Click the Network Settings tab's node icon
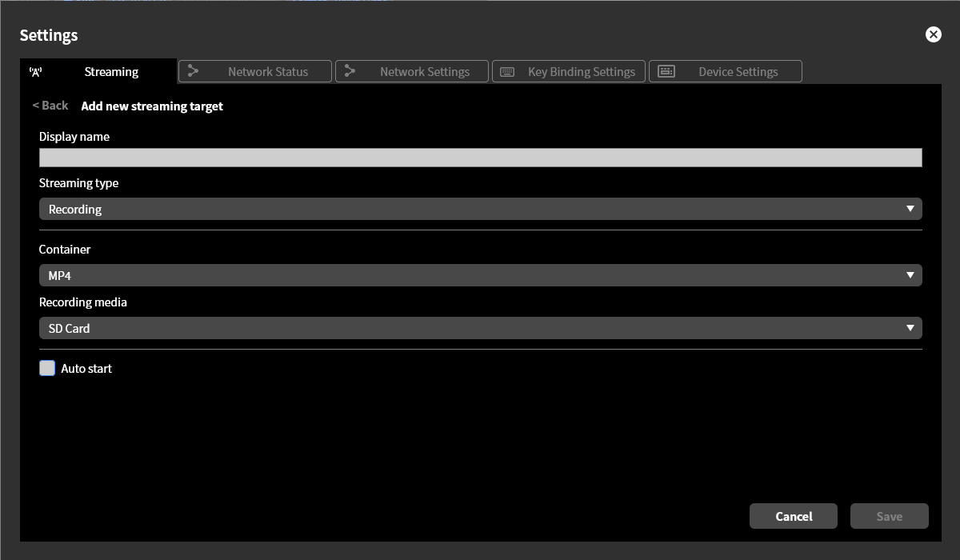Screen dimensions: 960x560 point(350,71)
